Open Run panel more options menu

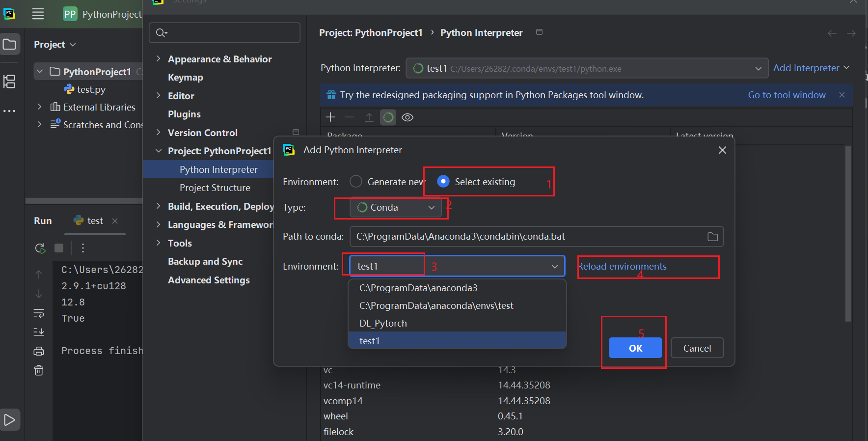tap(83, 248)
